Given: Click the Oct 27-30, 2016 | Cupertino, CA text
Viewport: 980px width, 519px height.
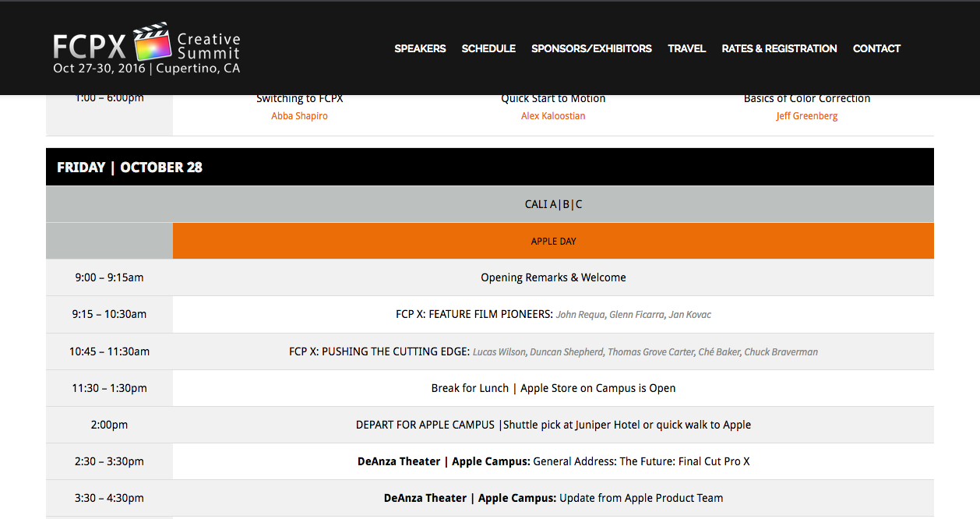Looking at the screenshot, I should pyautogui.click(x=146, y=69).
